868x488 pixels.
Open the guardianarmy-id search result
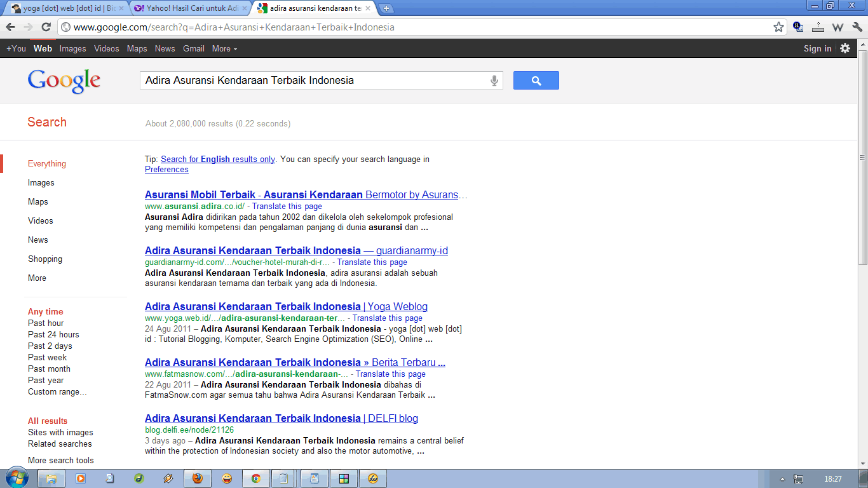coord(296,250)
